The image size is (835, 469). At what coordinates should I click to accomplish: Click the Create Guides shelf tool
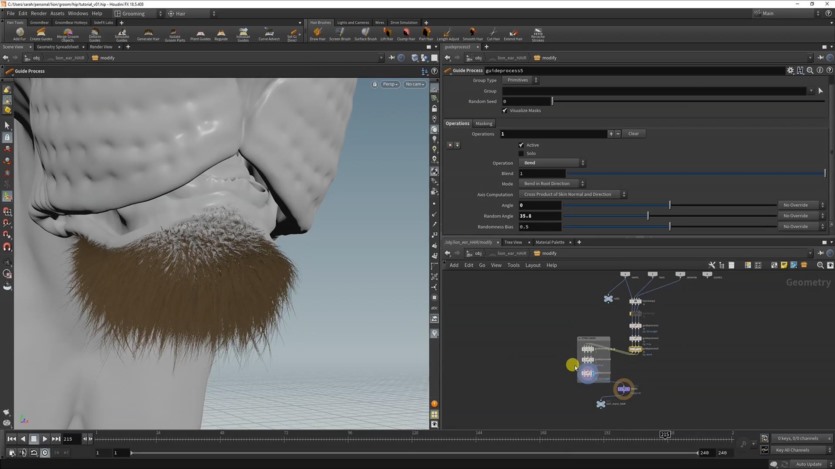point(41,34)
